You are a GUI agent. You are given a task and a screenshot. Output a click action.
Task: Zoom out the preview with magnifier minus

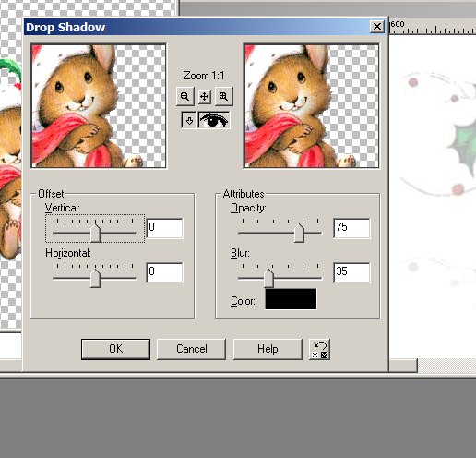click(x=184, y=96)
